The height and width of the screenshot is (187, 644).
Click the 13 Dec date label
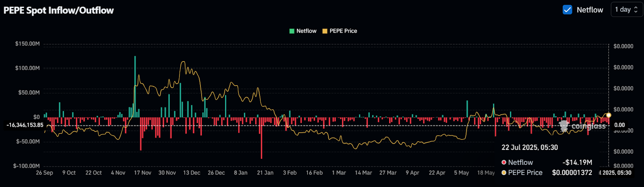pos(192,173)
